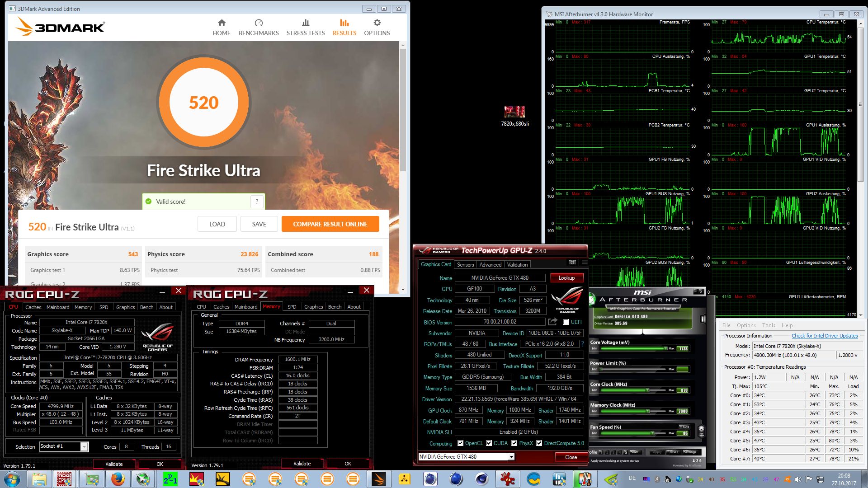Viewport: 868px width, 488px height.
Task: Click the Prime95 2P-1 taskbar icon
Action: [170, 479]
